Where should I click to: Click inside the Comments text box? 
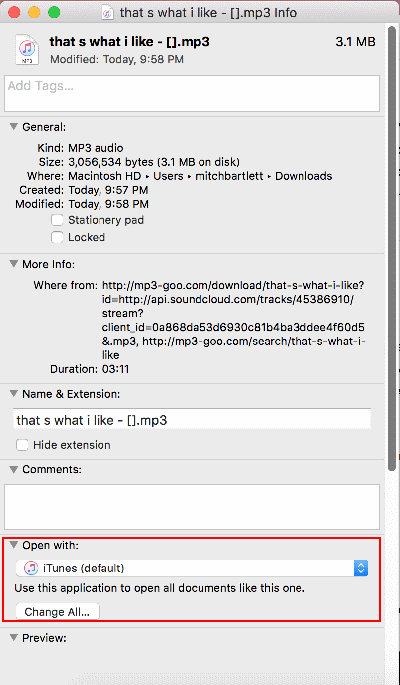pos(192,507)
